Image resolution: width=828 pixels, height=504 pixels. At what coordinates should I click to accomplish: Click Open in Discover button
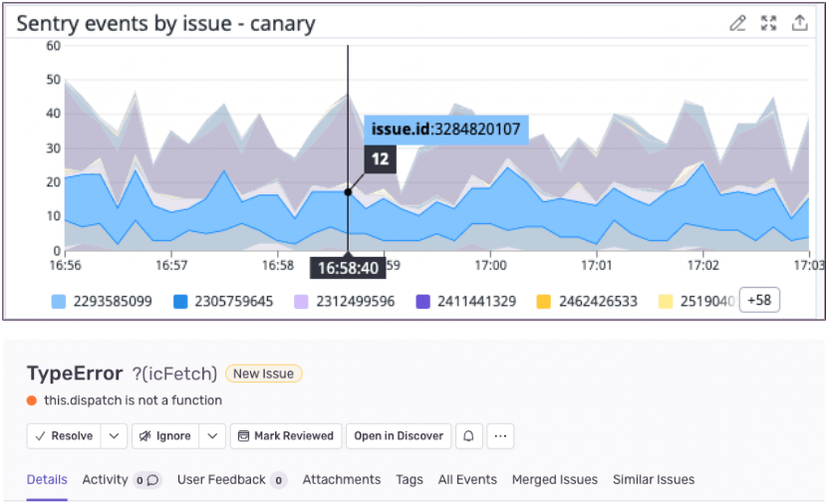point(398,436)
